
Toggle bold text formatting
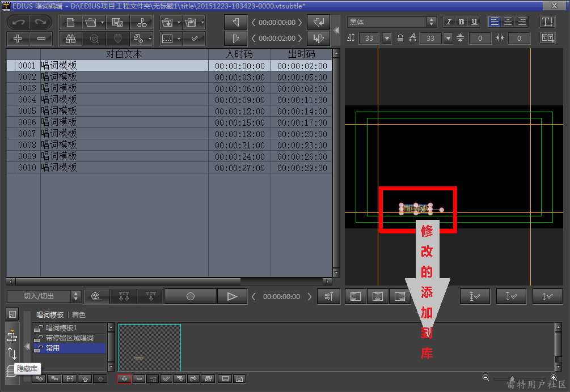click(461, 22)
